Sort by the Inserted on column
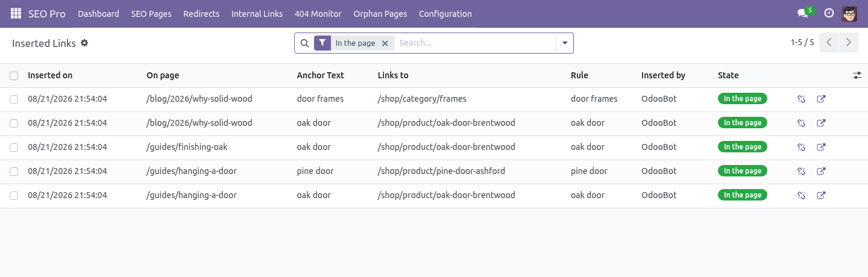 (x=50, y=75)
